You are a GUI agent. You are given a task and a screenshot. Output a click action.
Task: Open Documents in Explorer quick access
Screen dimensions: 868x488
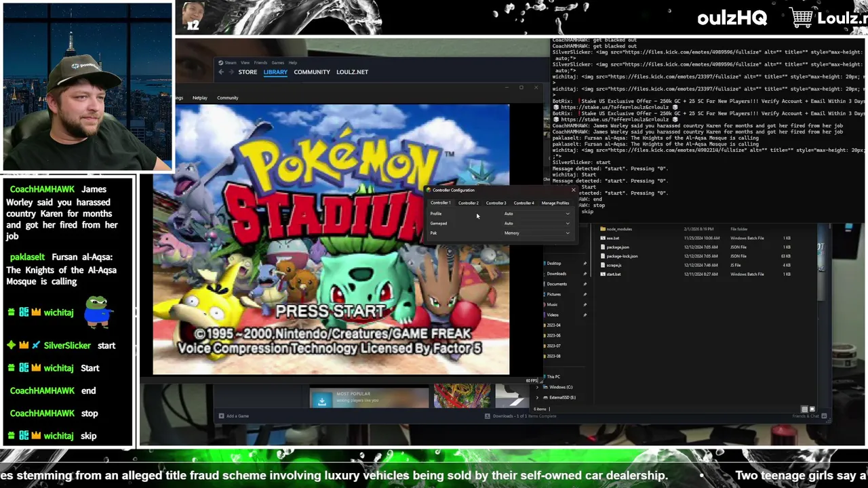557,284
